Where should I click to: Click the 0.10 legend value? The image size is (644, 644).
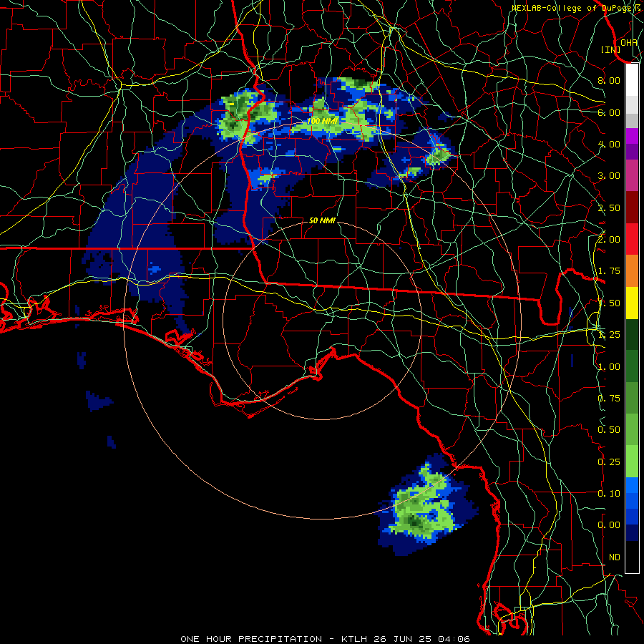point(609,494)
